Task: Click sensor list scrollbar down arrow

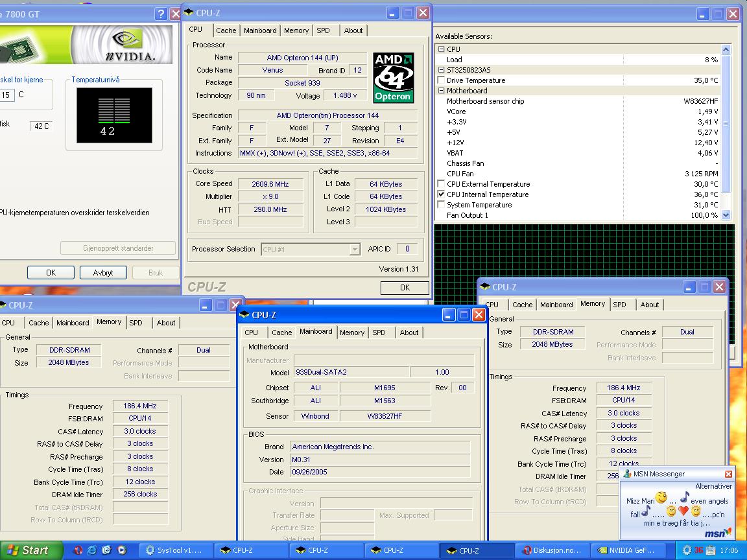Action: [x=726, y=215]
